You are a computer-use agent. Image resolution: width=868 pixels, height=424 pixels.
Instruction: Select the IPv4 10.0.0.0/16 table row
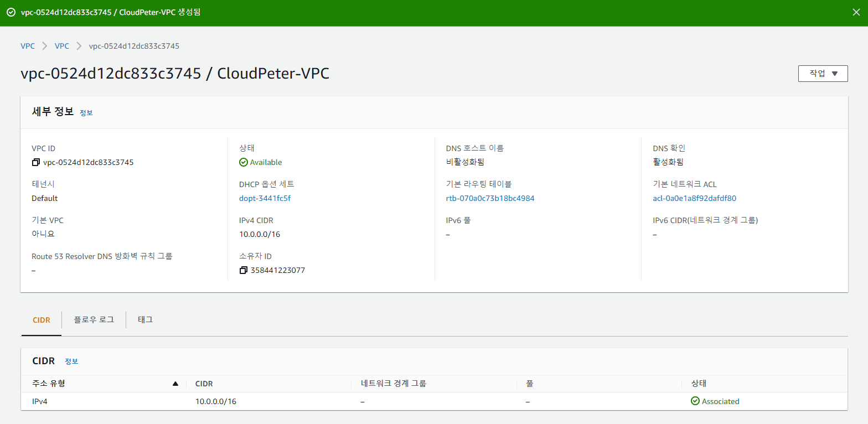(216, 401)
